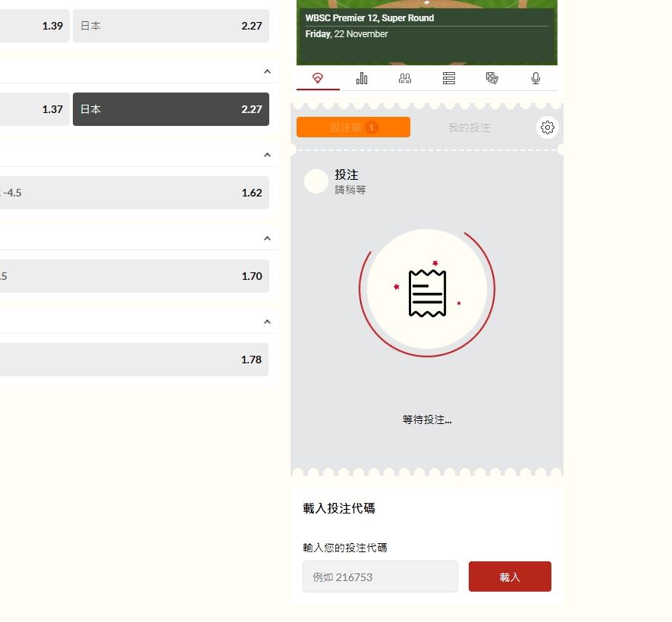Collapse the -4.5 handicap market section

pos(267,155)
